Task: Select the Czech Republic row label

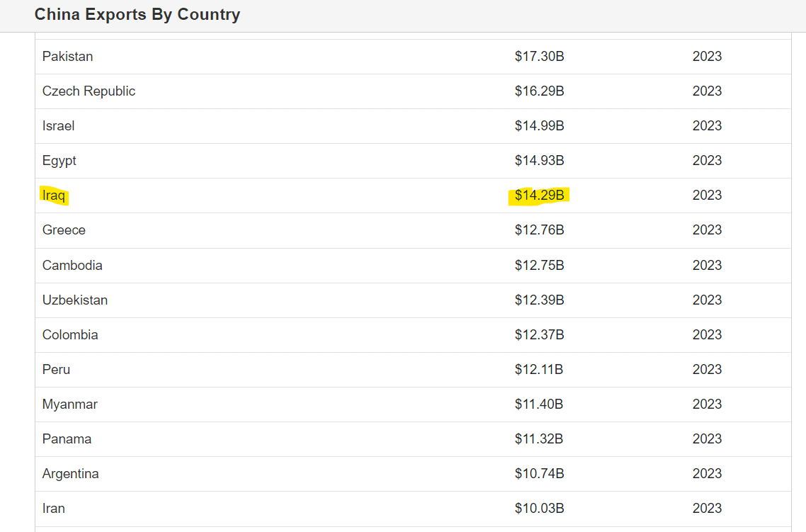Action: [x=89, y=91]
